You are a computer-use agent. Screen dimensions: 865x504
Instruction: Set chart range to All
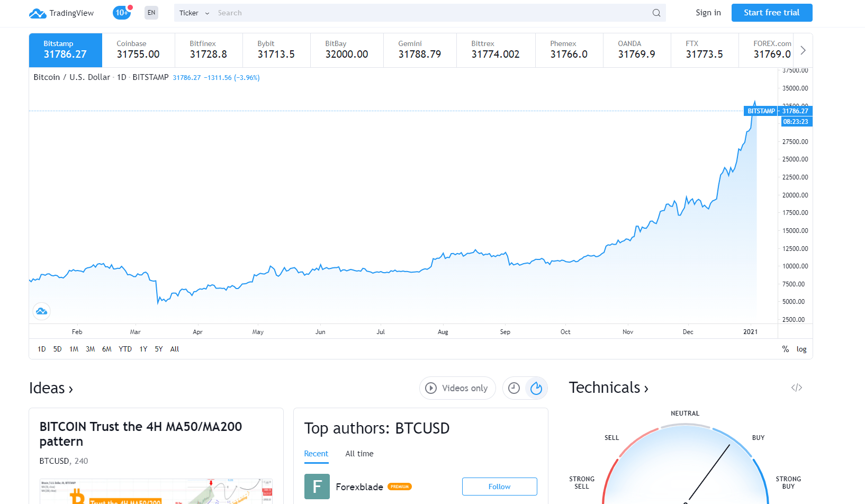tap(175, 349)
